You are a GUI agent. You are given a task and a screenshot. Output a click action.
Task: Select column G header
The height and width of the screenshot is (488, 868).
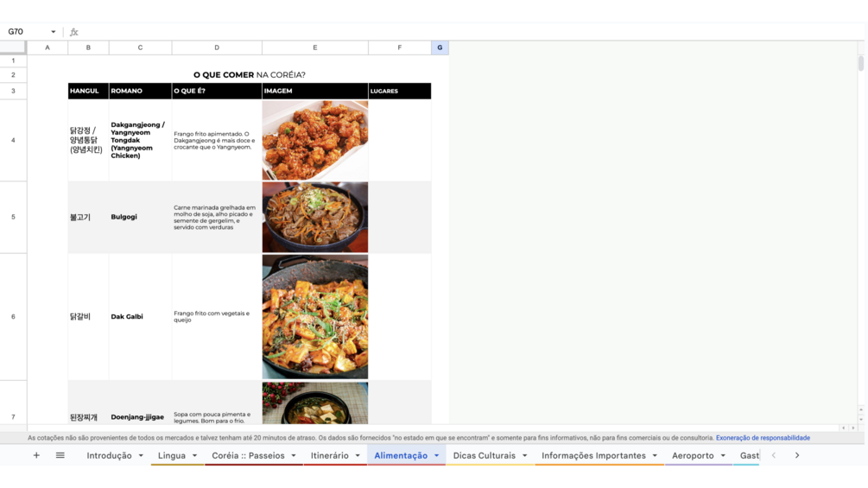[440, 48]
